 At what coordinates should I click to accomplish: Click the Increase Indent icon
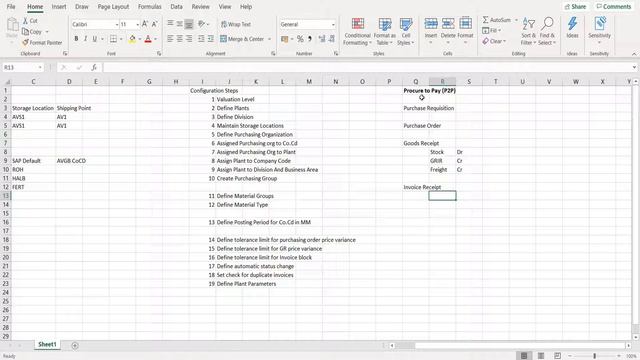(x=211, y=39)
